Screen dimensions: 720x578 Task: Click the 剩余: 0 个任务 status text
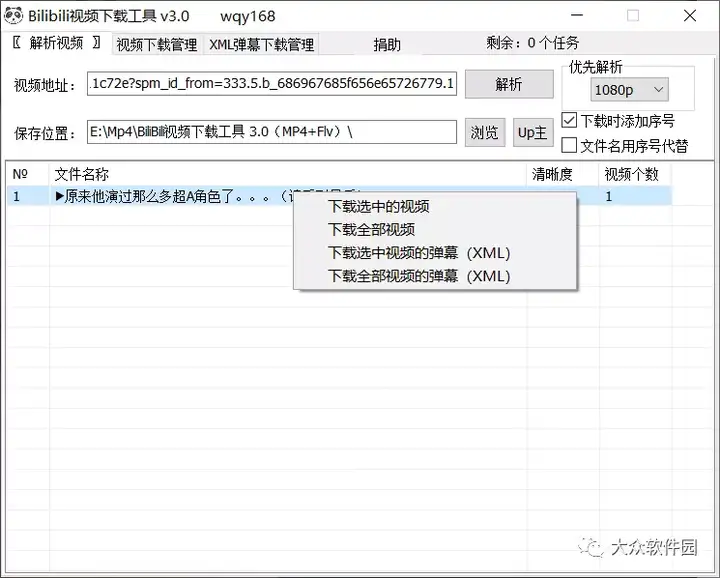[533, 43]
